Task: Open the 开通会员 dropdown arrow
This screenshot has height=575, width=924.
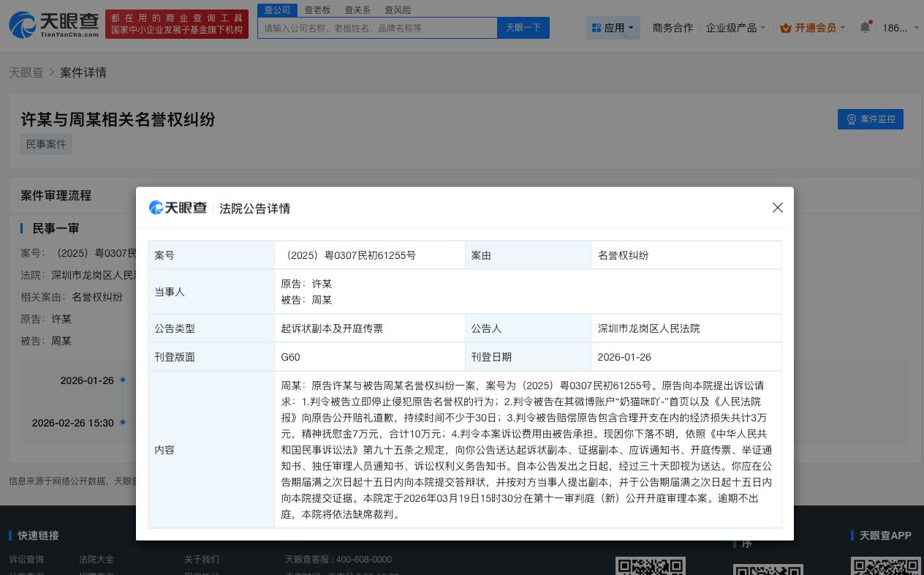Action: (x=842, y=28)
